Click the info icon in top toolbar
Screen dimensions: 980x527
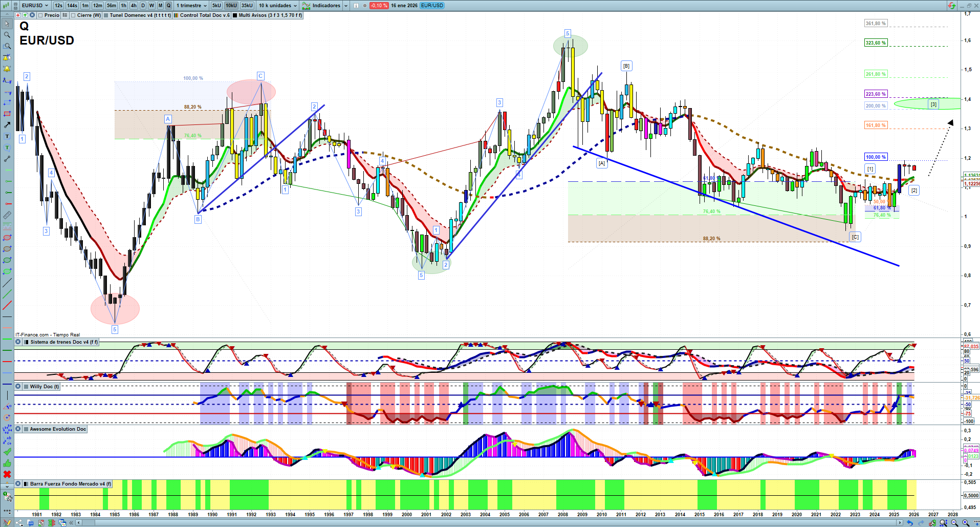(356, 6)
